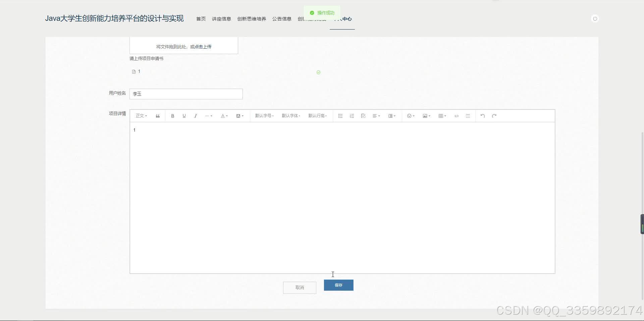Viewport: 644px width, 321px height.
Task: Go to the 首页 home page
Action: (201, 19)
